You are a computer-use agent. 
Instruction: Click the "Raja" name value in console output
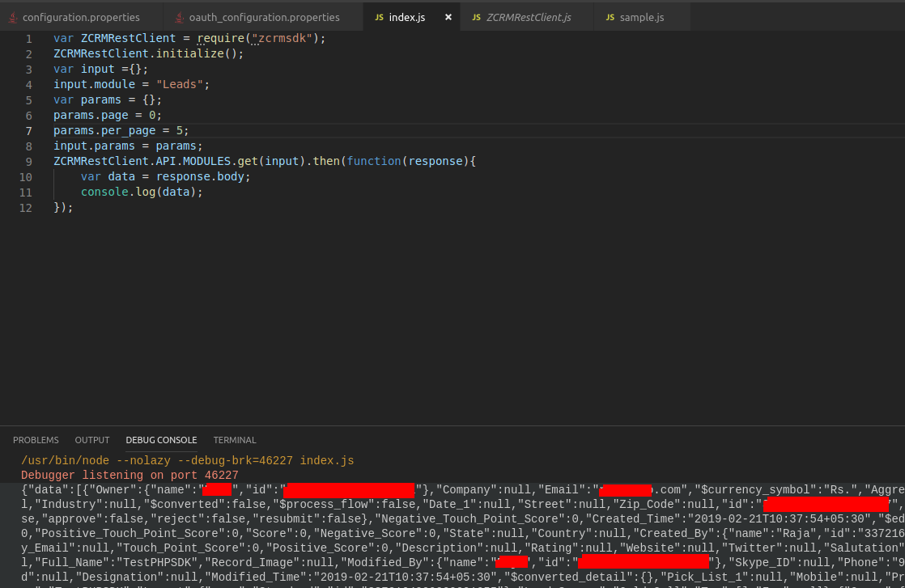(796, 533)
